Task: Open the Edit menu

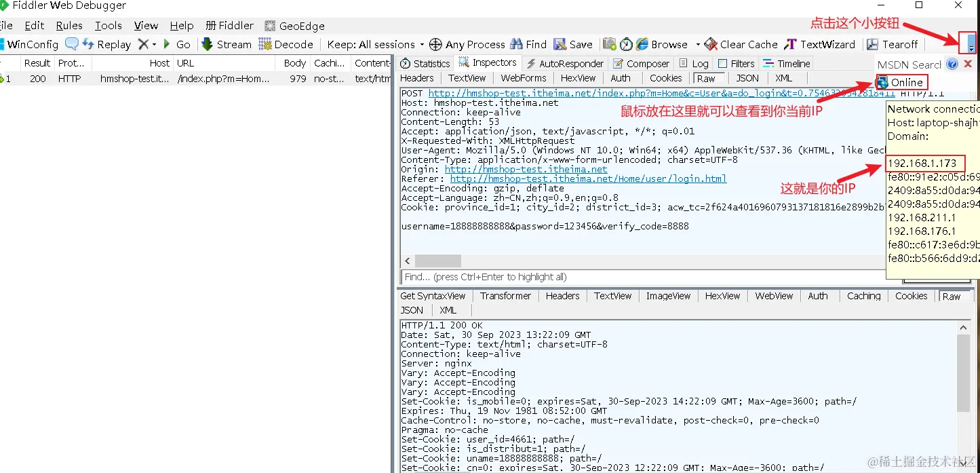Action: pyautogui.click(x=35, y=26)
